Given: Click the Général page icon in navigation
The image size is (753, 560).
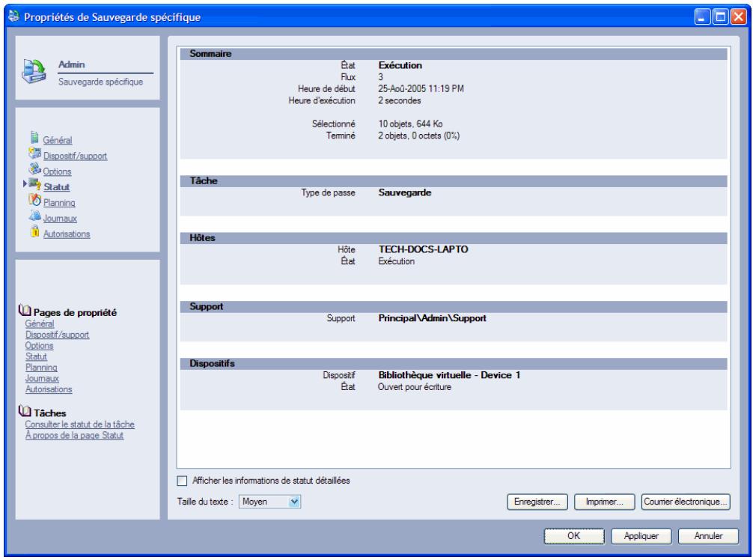Looking at the screenshot, I should [34, 138].
